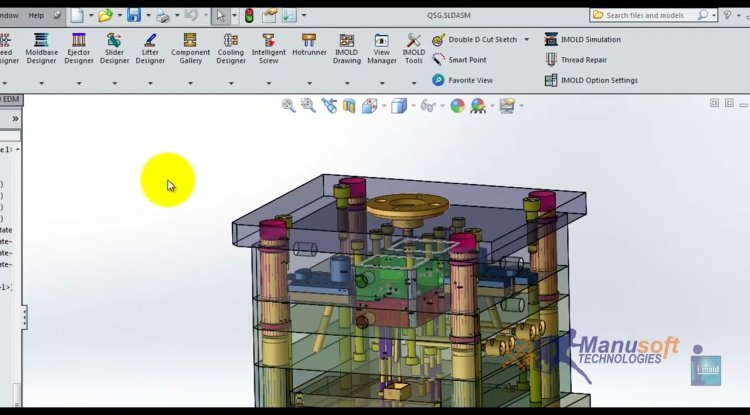The width and height of the screenshot is (750, 415).
Task: Open IMOLD Tools
Action: (x=413, y=49)
